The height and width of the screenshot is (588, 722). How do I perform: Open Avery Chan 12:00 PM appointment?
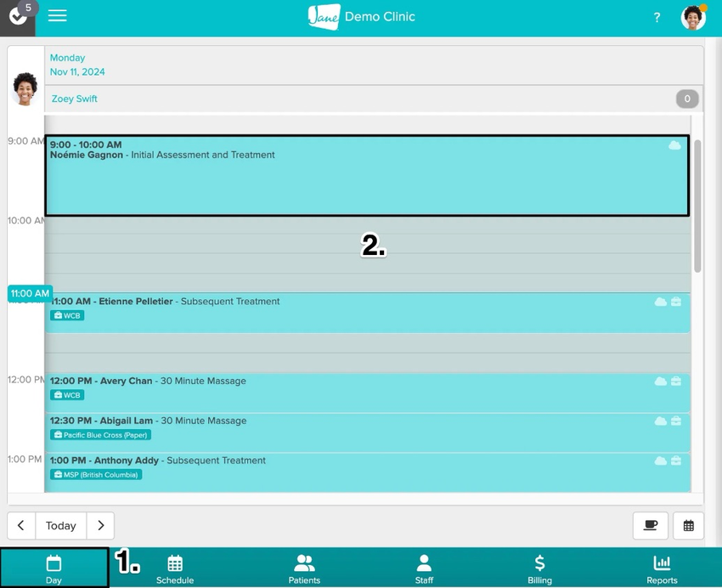coord(367,393)
